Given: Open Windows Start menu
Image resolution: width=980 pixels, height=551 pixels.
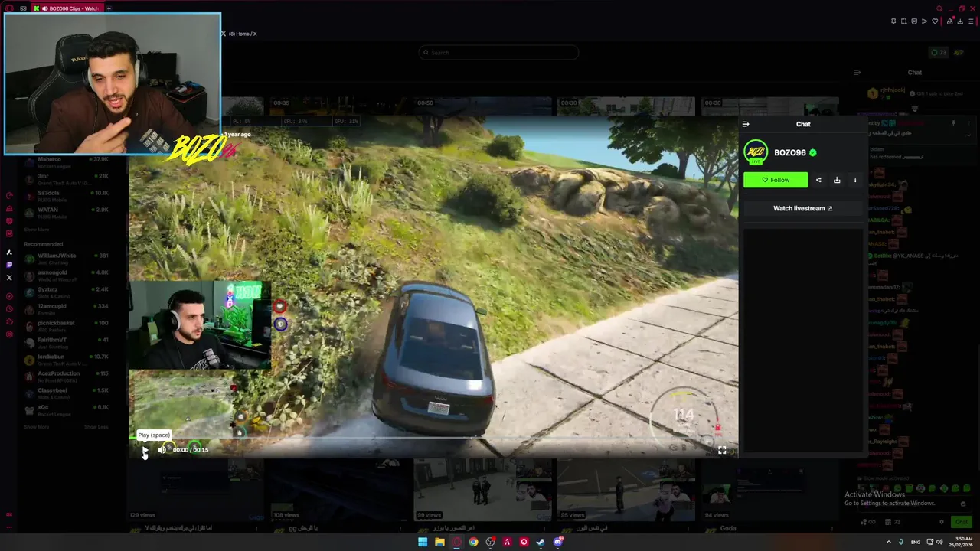Looking at the screenshot, I should point(423,542).
